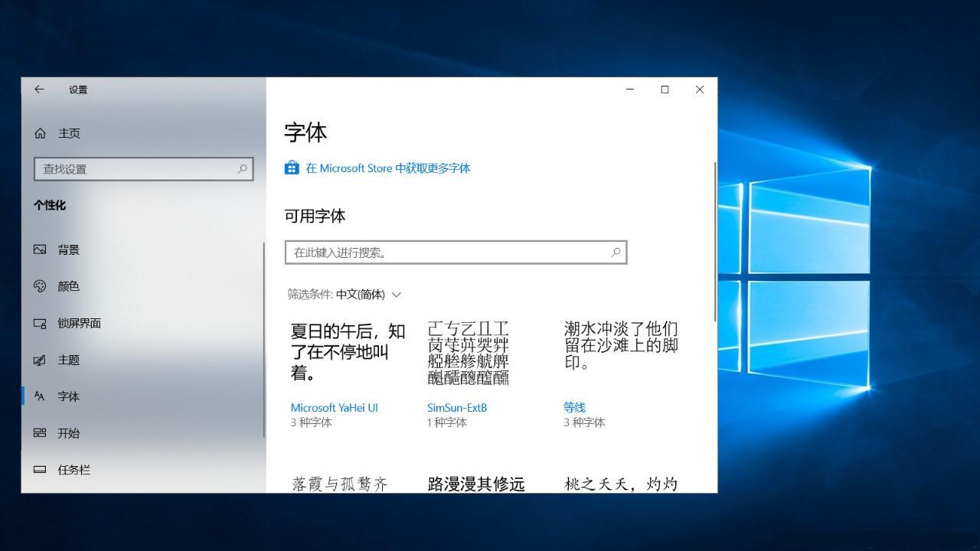This screenshot has height=551, width=980.
Task: Click the 在此键入进行搜索 font search field
Action: [448, 253]
